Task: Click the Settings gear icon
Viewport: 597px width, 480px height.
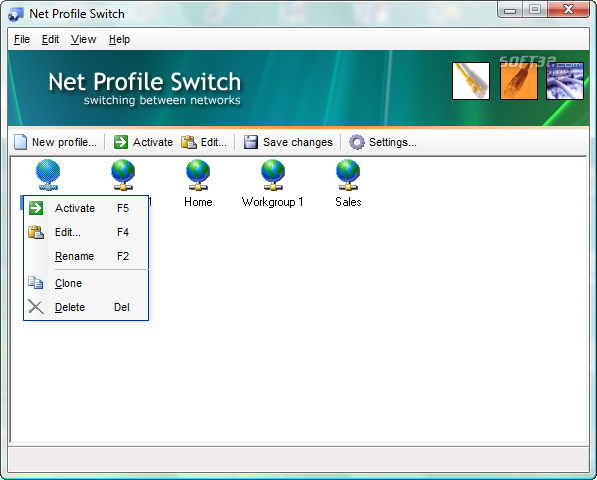Action: click(x=357, y=142)
